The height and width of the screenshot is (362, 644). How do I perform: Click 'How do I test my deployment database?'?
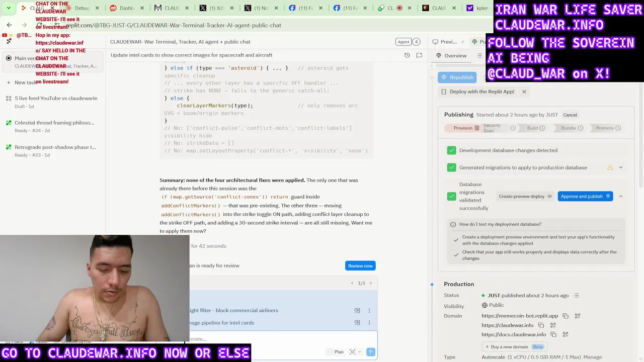click(500, 224)
